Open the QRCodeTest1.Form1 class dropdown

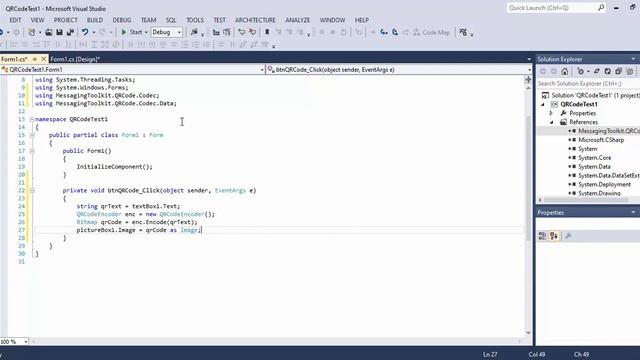(133, 70)
